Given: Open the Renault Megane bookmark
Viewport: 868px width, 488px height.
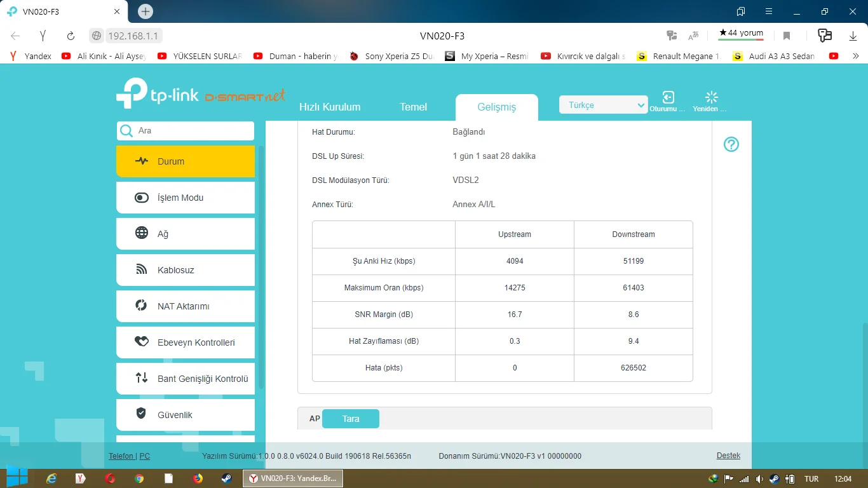Looking at the screenshot, I should (x=679, y=56).
